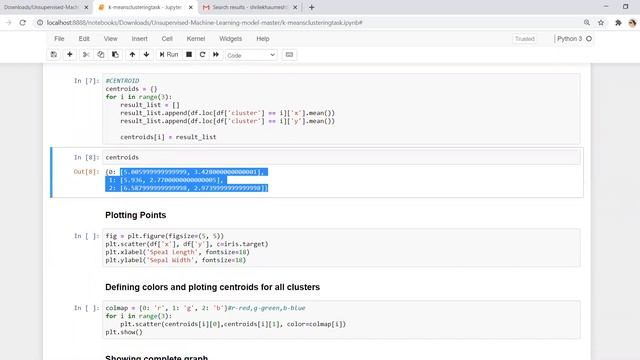The image size is (640, 360).
Task: Select the Plotting Points heading cell
Action: 136,215
